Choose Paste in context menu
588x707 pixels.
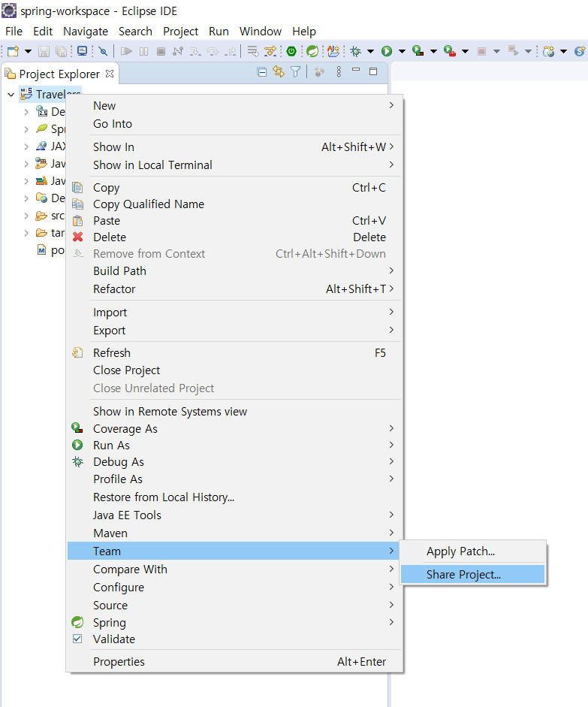[x=234, y=221]
